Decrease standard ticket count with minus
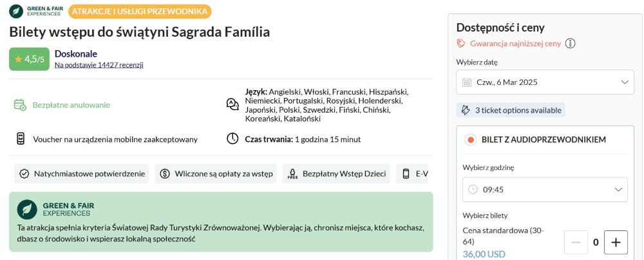The width and height of the screenshot is (644, 260). tap(576, 243)
